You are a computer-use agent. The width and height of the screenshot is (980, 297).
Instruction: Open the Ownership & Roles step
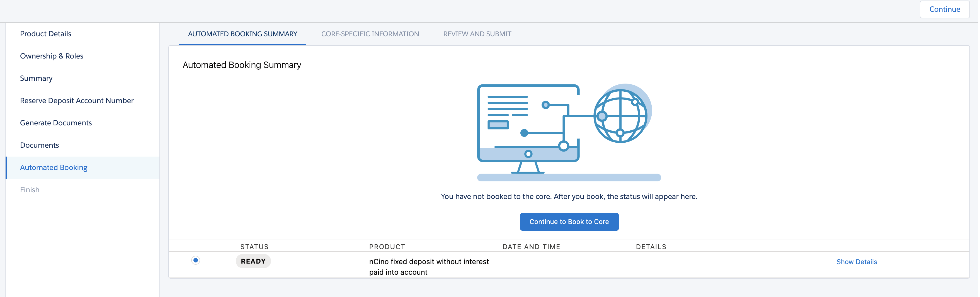tap(52, 56)
